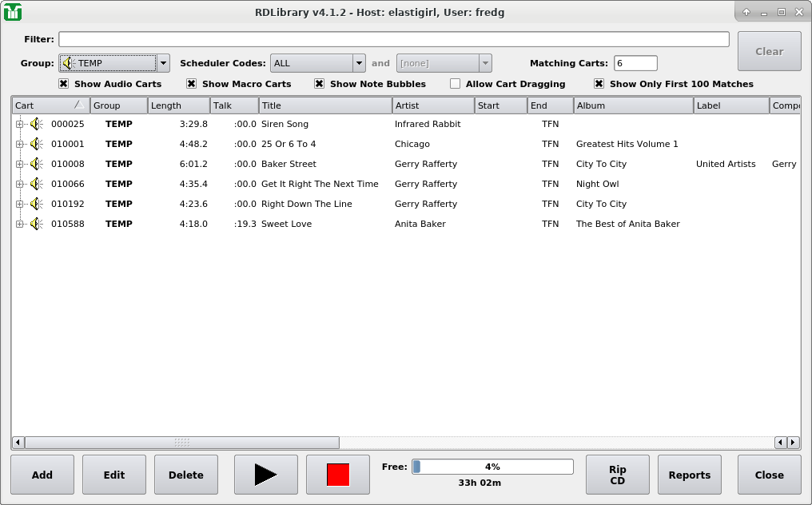Open the Scheduler Codes ALL dropdown

(x=317, y=63)
